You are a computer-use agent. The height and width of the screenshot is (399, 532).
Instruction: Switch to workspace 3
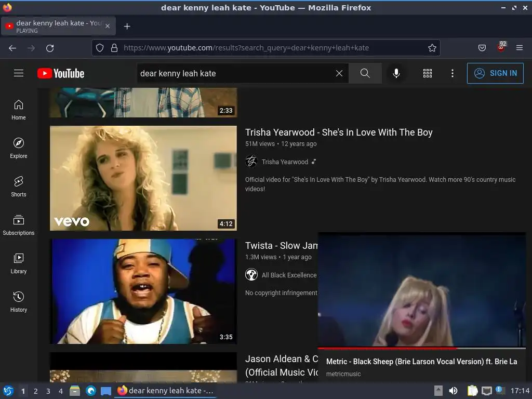tap(48, 391)
